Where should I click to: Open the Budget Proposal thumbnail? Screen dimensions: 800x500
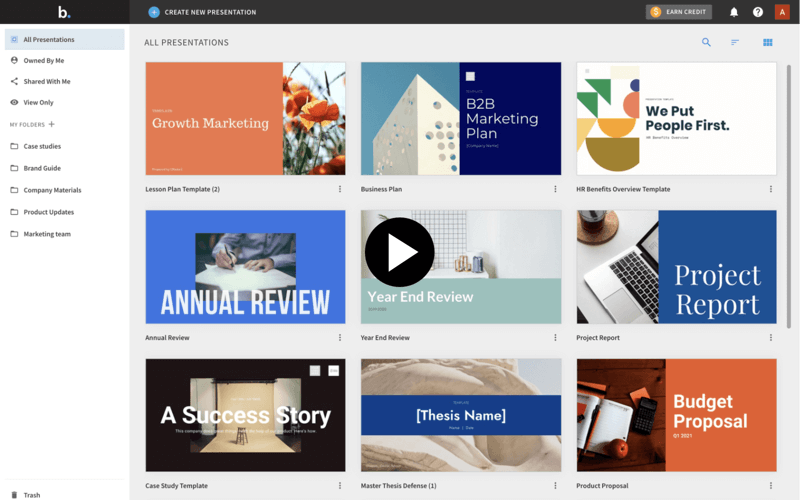click(677, 415)
